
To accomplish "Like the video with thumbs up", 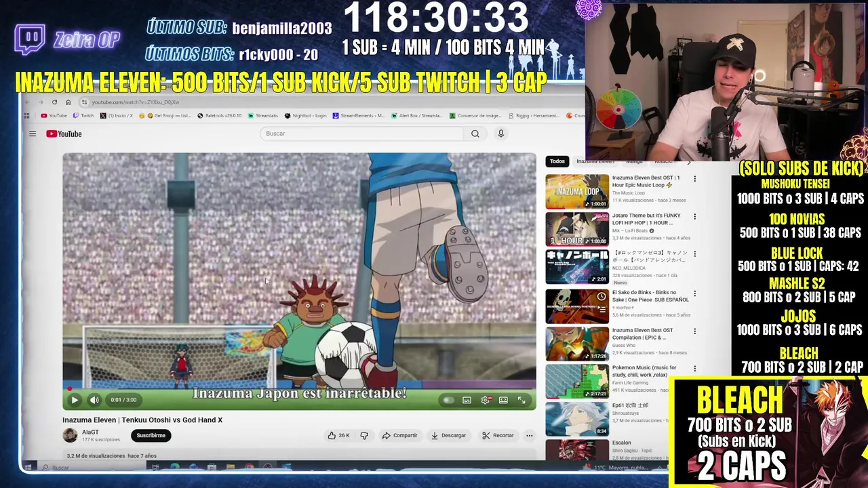I will click(x=339, y=435).
